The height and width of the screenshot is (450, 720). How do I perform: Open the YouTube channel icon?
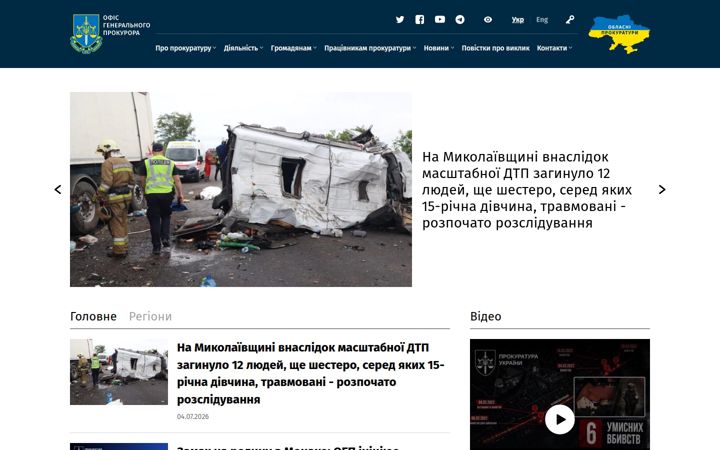click(x=440, y=19)
